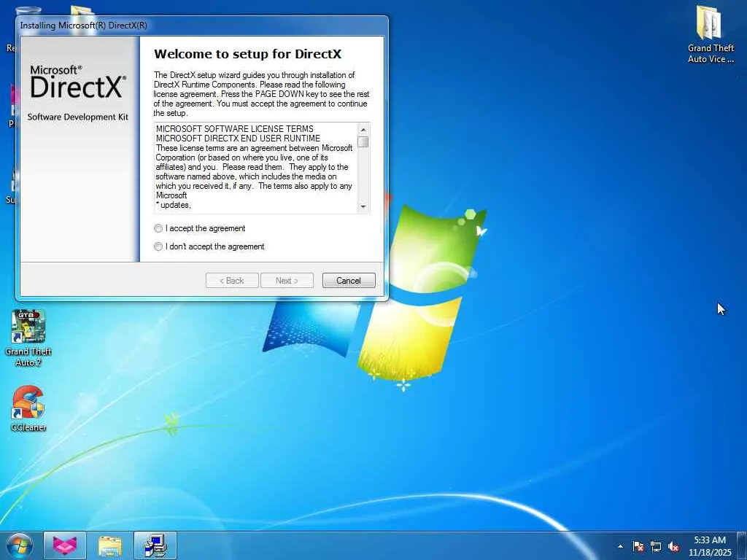This screenshot has height=560, width=747.
Task: Click the disabled Next > button
Action: [287, 281]
